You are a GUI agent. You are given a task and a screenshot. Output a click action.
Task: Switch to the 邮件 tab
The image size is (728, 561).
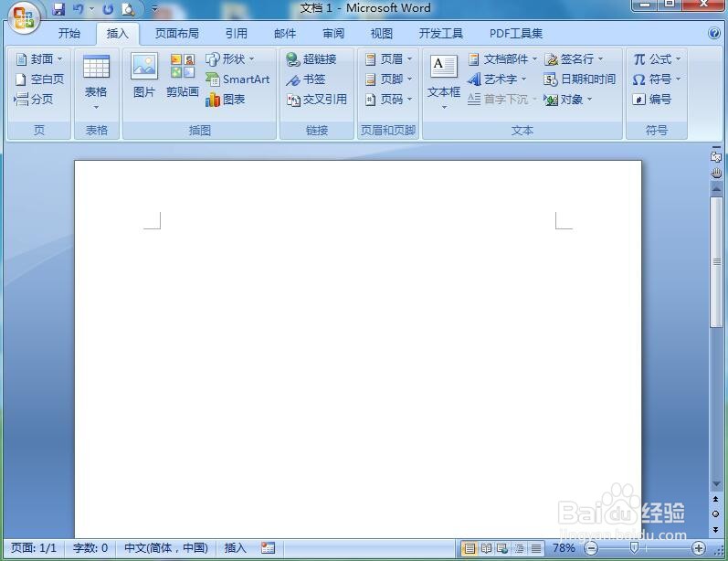point(285,34)
